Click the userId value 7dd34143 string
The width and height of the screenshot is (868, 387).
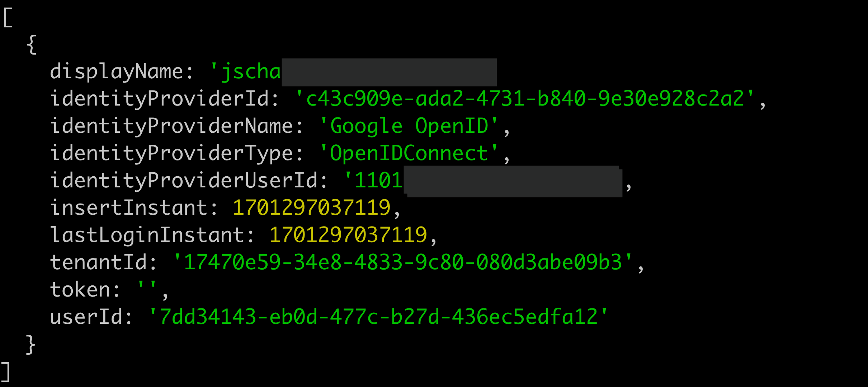(x=378, y=317)
